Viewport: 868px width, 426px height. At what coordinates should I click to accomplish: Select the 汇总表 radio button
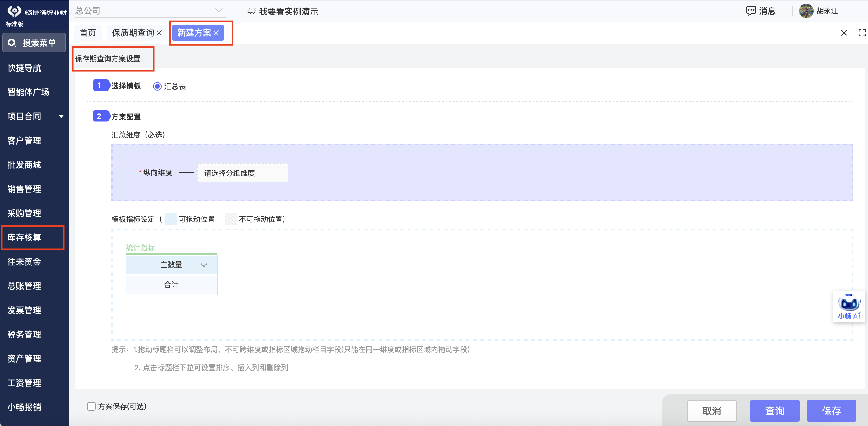click(157, 86)
